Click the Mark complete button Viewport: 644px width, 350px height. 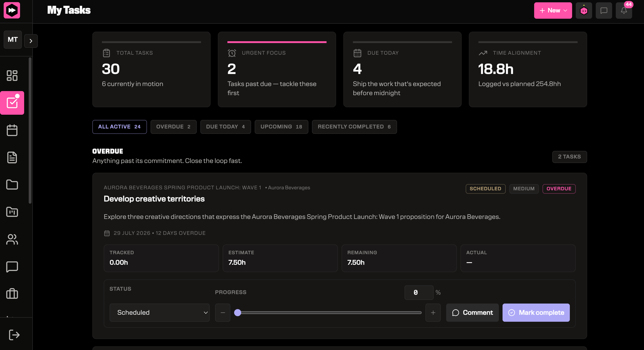(x=536, y=313)
